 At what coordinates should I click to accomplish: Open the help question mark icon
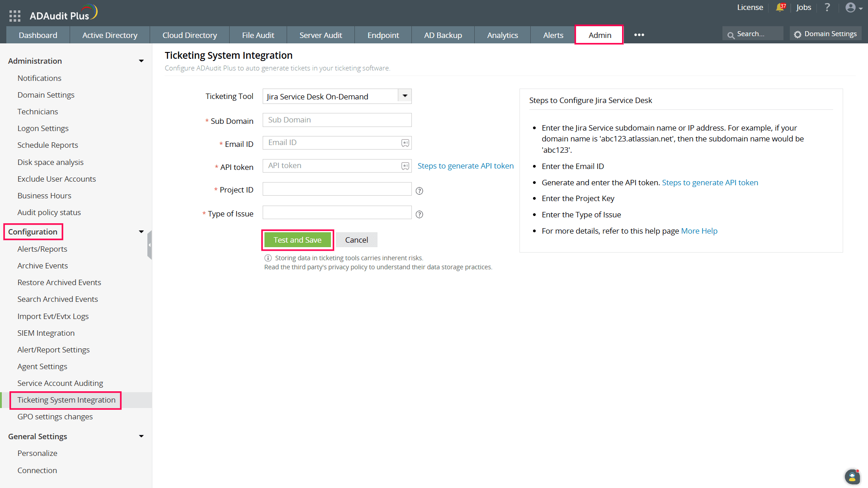click(827, 8)
